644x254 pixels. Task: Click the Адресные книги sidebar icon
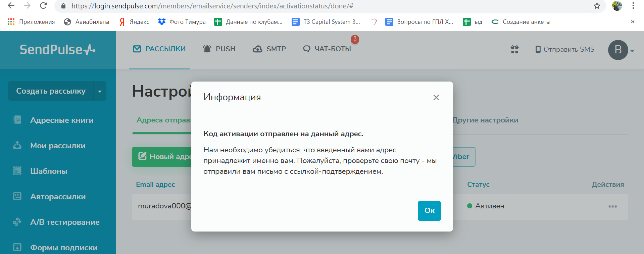(17, 120)
